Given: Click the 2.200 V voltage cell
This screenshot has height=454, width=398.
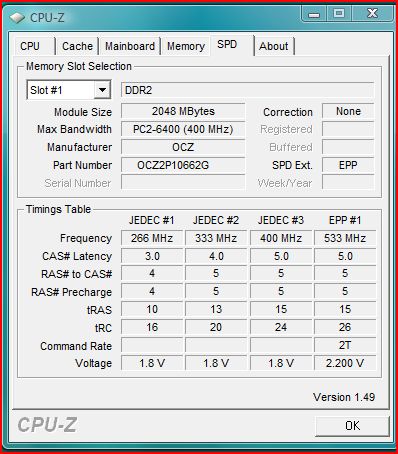Looking at the screenshot, I should point(345,363).
